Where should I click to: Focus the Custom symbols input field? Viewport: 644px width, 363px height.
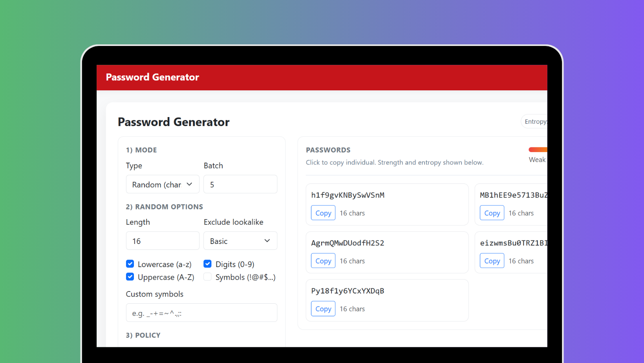click(201, 312)
